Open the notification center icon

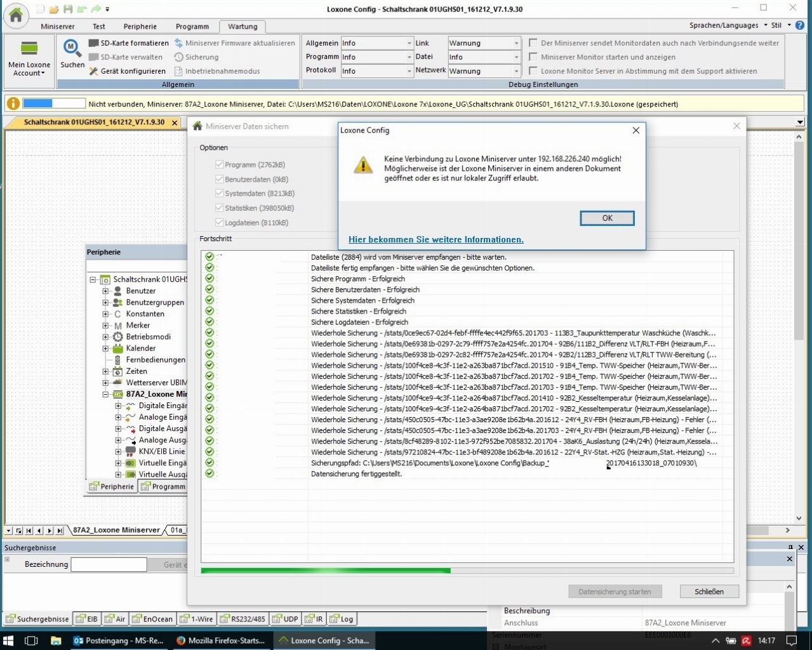coord(791,640)
